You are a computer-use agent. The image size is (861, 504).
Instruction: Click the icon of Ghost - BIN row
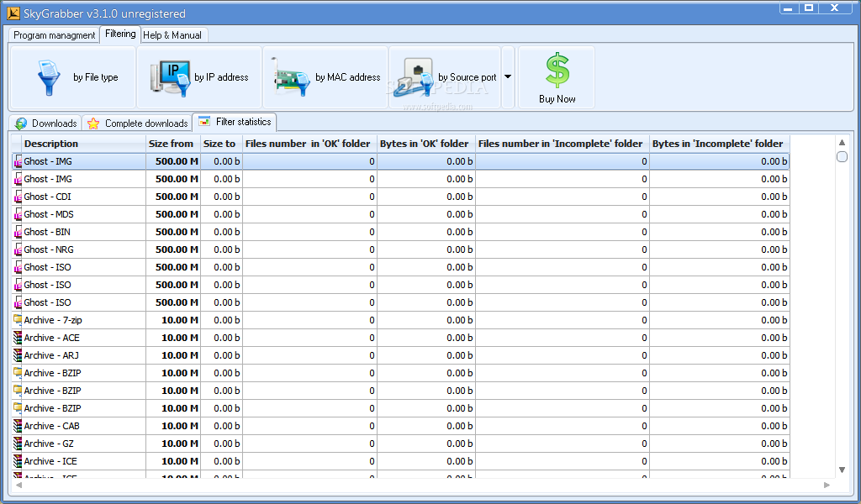click(x=18, y=232)
